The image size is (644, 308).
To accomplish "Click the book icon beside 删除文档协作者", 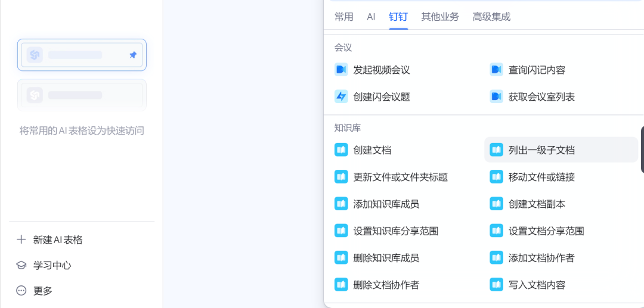I will click(341, 285).
